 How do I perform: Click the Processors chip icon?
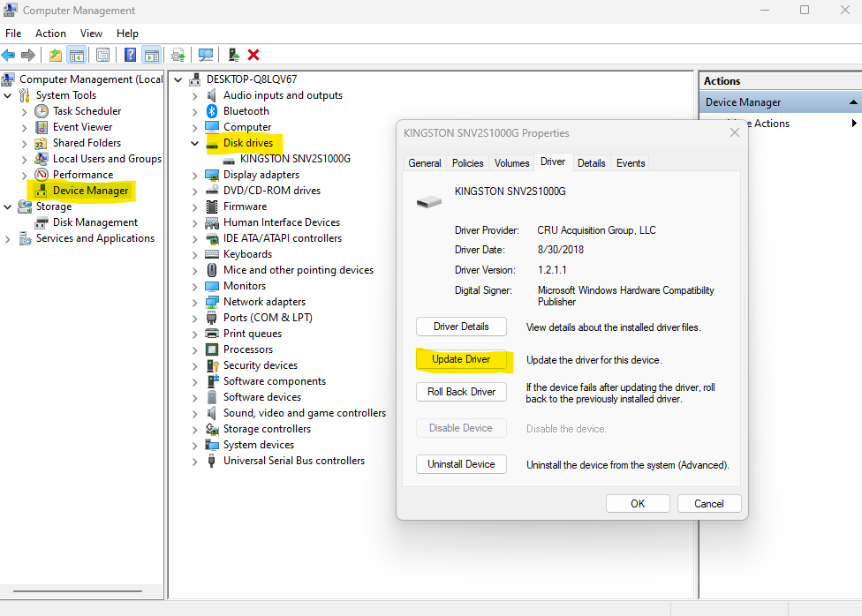click(212, 349)
